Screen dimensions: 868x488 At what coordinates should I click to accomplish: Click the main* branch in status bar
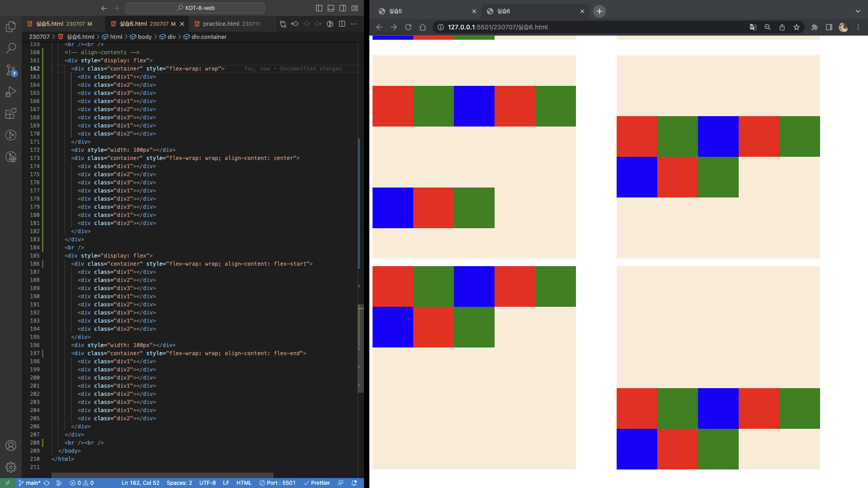point(30,483)
